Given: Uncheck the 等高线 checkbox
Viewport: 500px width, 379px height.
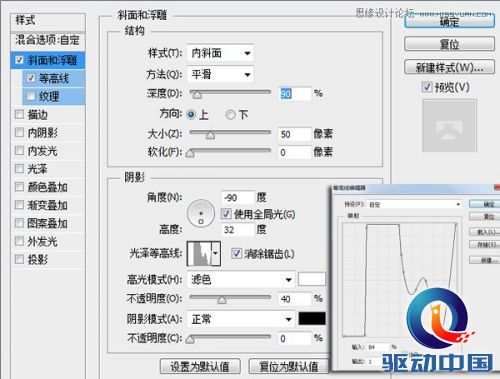Looking at the screenshot, I should 31,78.
